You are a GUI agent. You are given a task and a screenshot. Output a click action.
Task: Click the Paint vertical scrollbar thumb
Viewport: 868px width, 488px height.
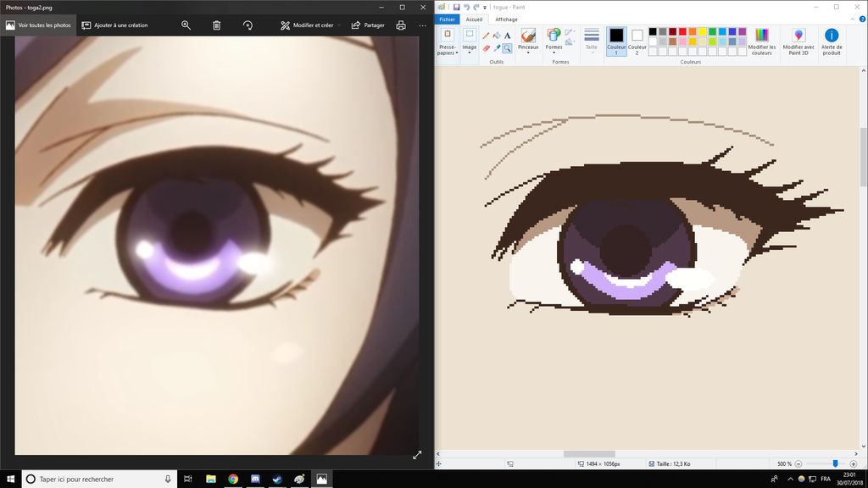pyautogui.click(x=864, y=157)
